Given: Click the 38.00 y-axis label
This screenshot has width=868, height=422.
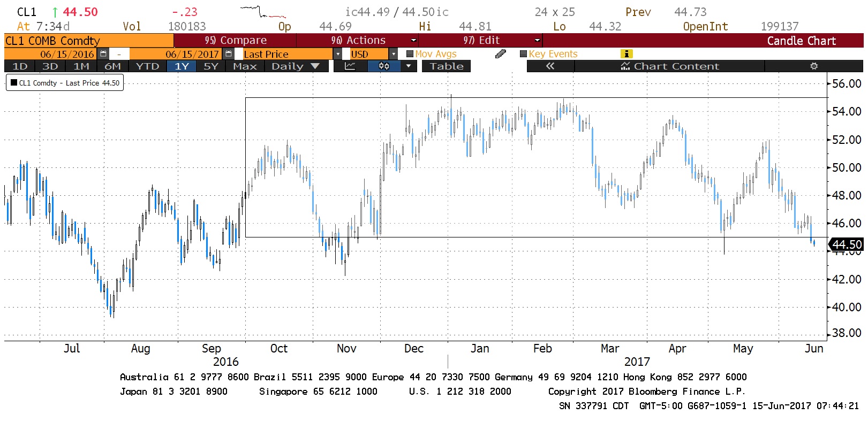Looking at the screenshot, I should [x=847, y=333].
